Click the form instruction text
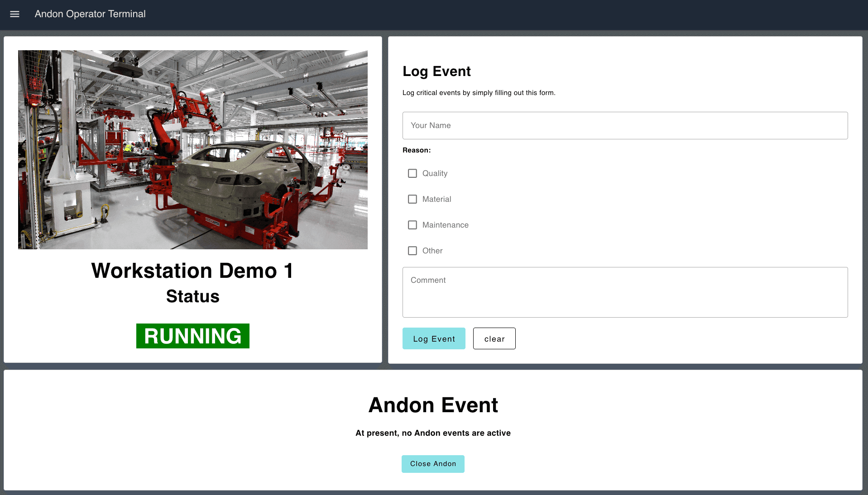The width and height of the screenshot is (868, 495). point(479,92)
